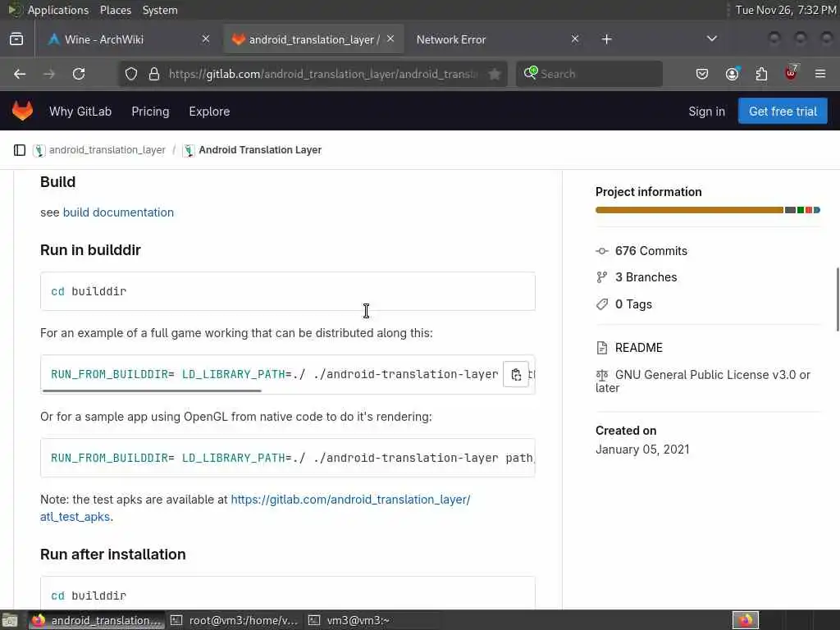Go back with the browser back arrow
840x630 pixels.
click(x=20, y=74)
